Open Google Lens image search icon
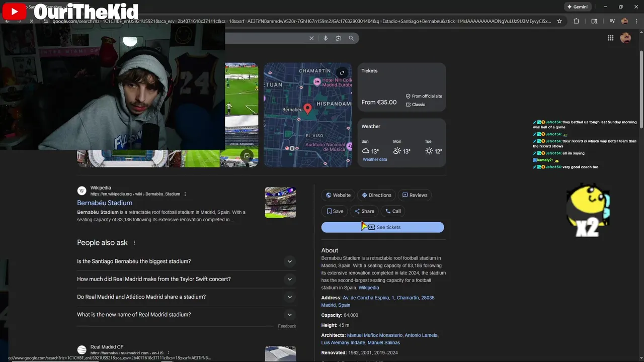Screen dimensions: 644x362 point(338,38)
